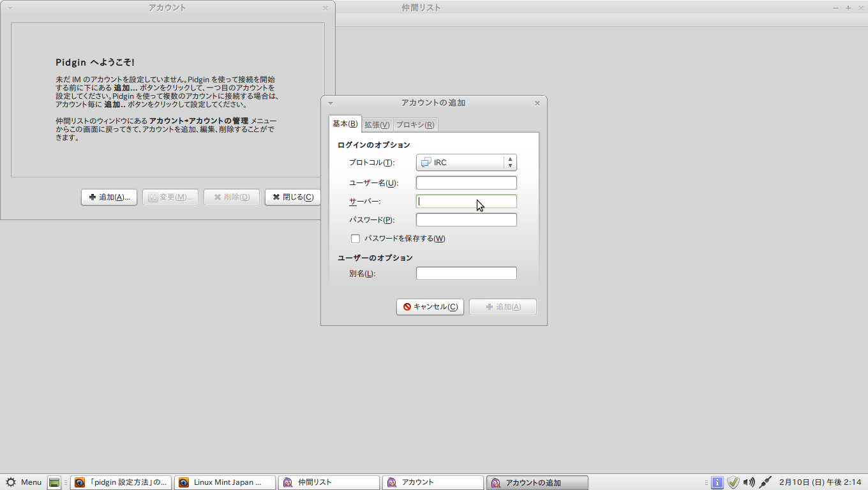Click the username (ユーザー名) input field
The width and height of the screenshot is (868, 490).
coord(466,183)
